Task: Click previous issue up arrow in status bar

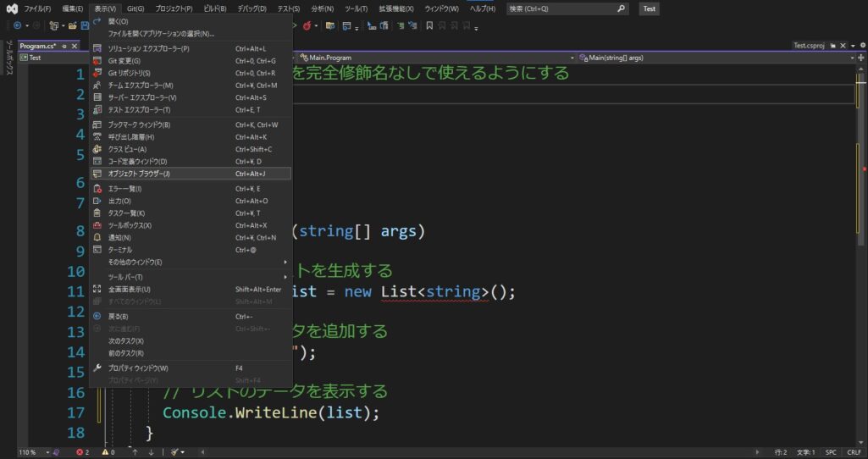Action: tap(135, 452)
